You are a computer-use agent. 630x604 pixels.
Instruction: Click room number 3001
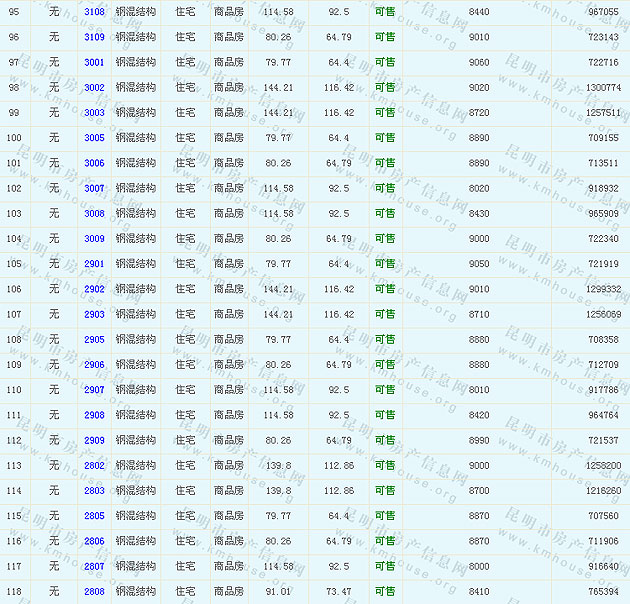click(94, 62)
